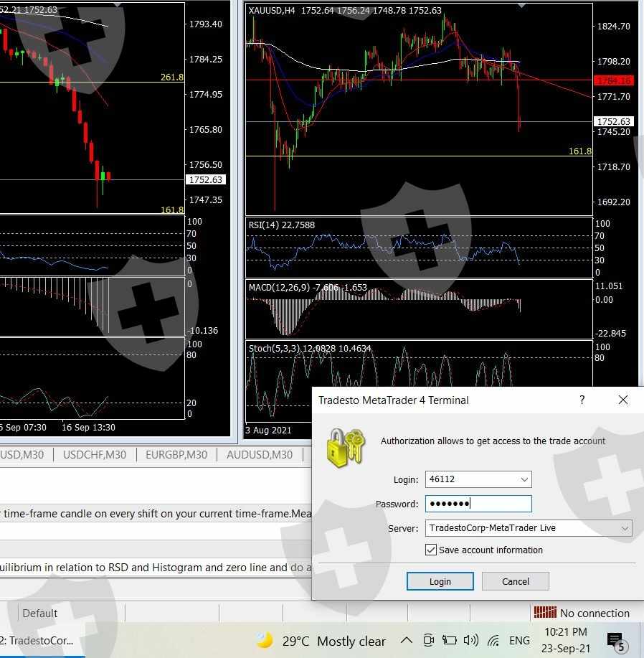
Task: Click the No connection status bars icon
Action: (545, 613)
